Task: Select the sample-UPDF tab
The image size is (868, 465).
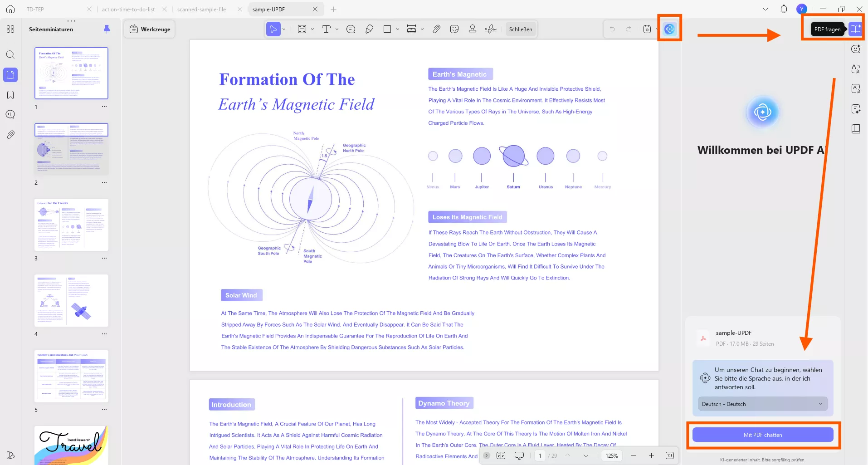Action: pyautogui.click(x=268, y=9)
